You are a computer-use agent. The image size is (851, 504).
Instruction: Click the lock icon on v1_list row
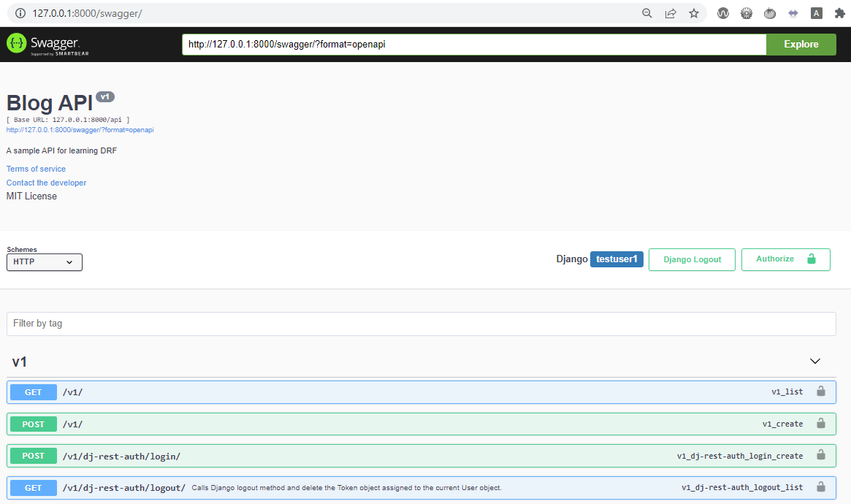821,392
